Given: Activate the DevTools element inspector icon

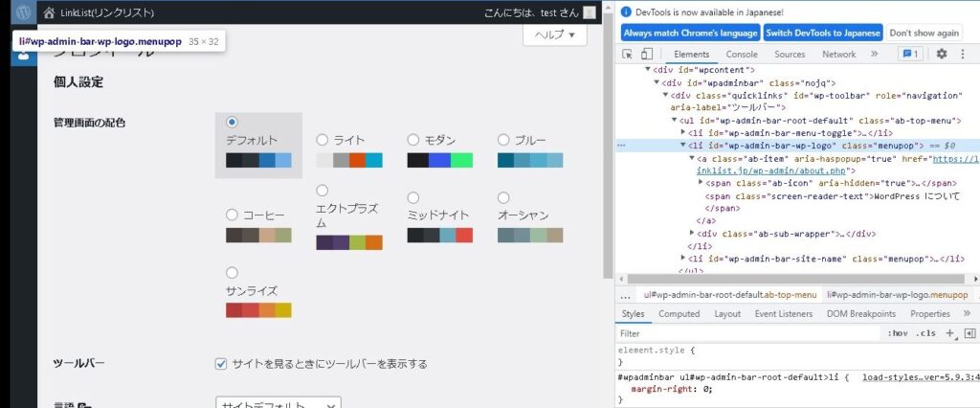Looking at the screenshot, I should click(628, 55).
